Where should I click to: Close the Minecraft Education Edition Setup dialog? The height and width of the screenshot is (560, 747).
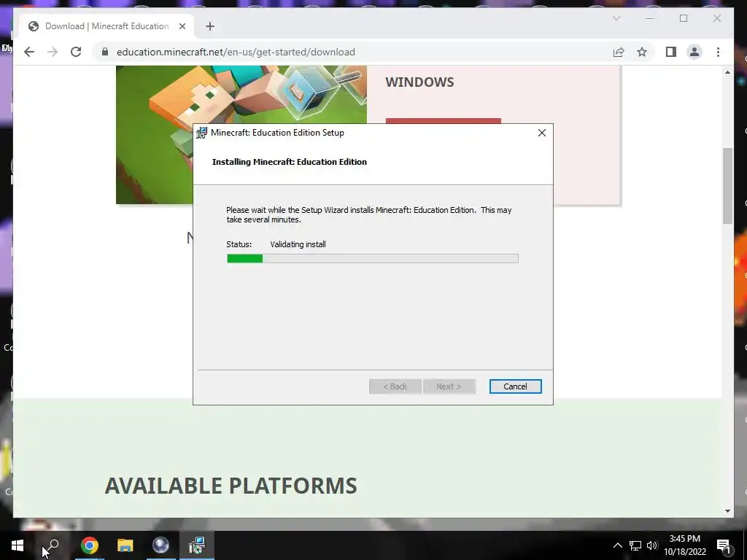click(x=542, y=133)
